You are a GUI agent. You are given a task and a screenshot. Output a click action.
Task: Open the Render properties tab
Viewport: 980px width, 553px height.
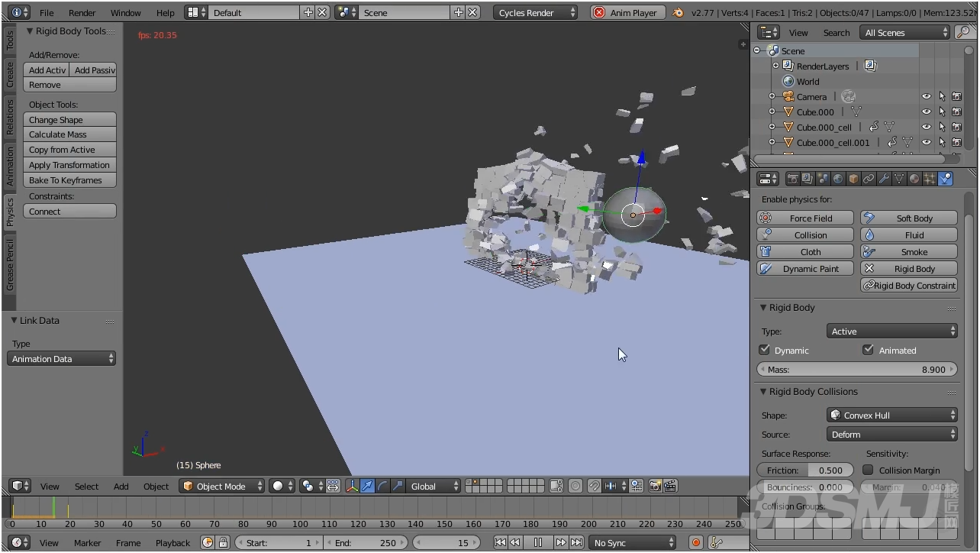point(793,179)
